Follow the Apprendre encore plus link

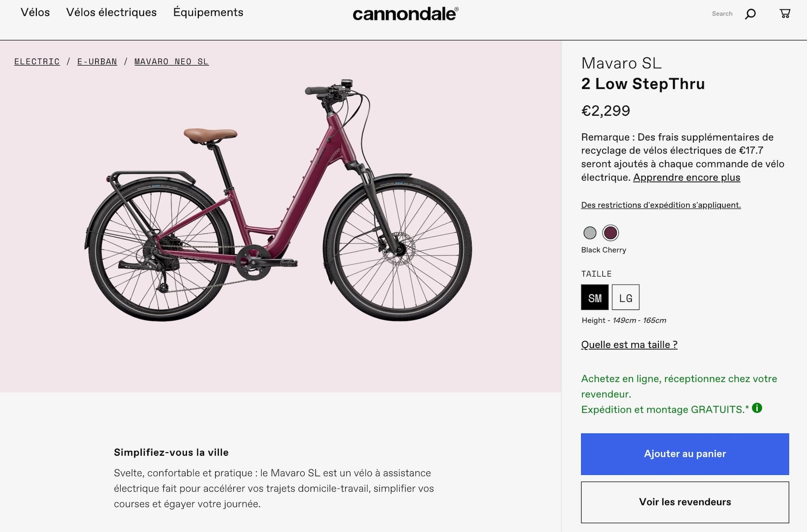(x=686, y=177)
